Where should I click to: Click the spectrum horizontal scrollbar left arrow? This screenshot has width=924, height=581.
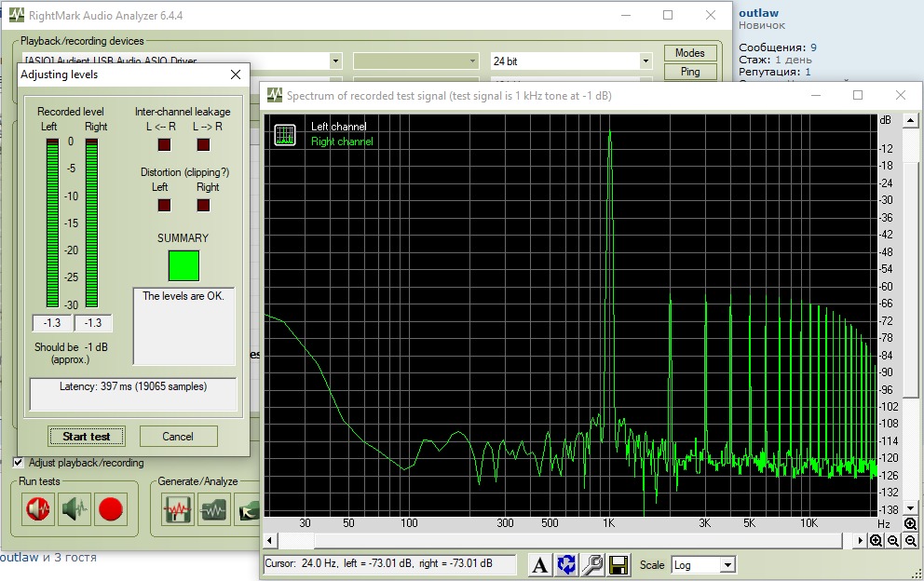click(270, 540)
